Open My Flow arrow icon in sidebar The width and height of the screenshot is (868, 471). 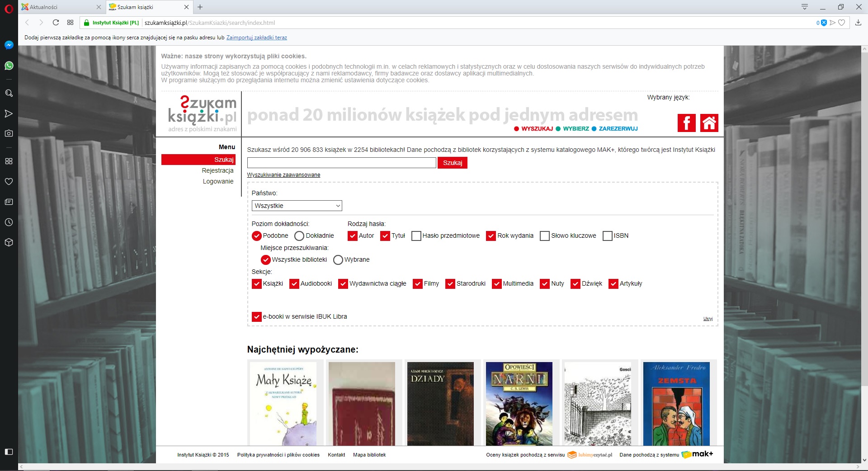[9, 113]
